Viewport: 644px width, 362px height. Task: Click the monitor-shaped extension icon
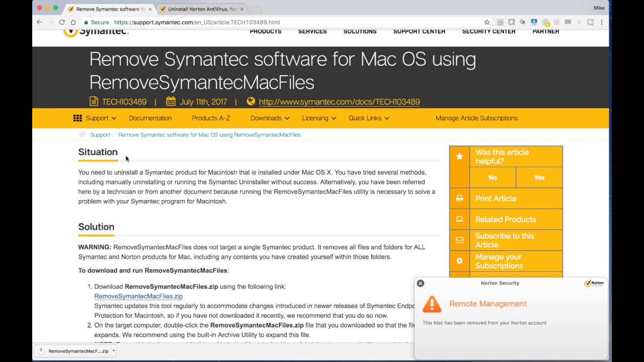[568, 22]
